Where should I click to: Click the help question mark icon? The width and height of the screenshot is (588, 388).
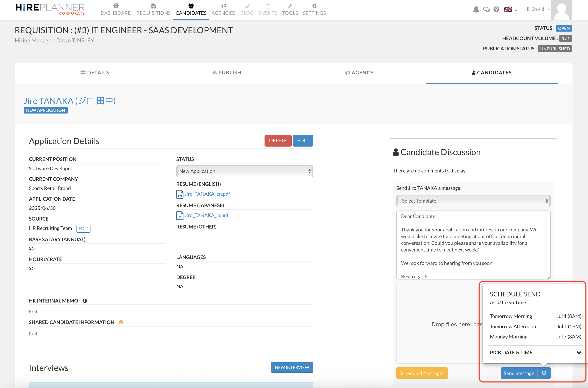click(x=496, y=9)
